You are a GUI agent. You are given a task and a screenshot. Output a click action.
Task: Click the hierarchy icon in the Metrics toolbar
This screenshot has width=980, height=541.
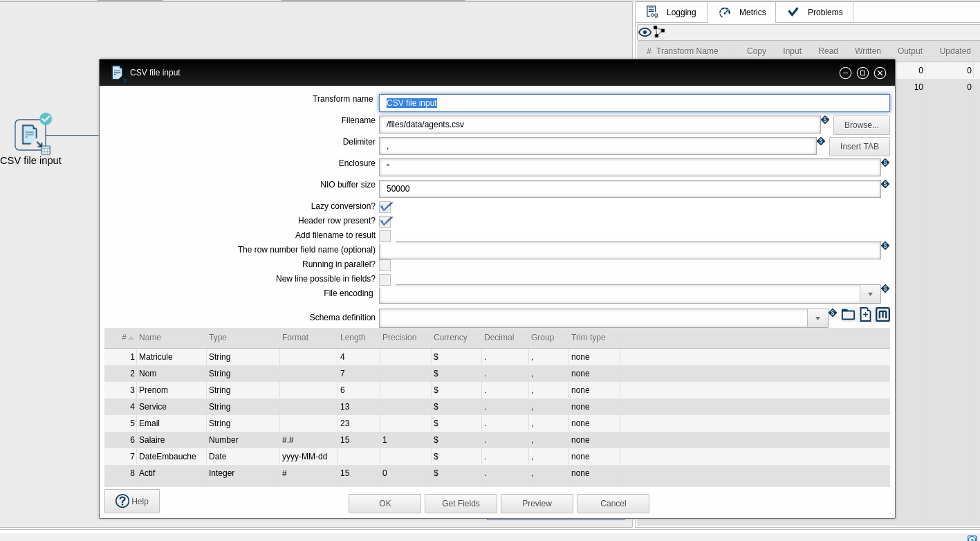click(x=659, y=32)
